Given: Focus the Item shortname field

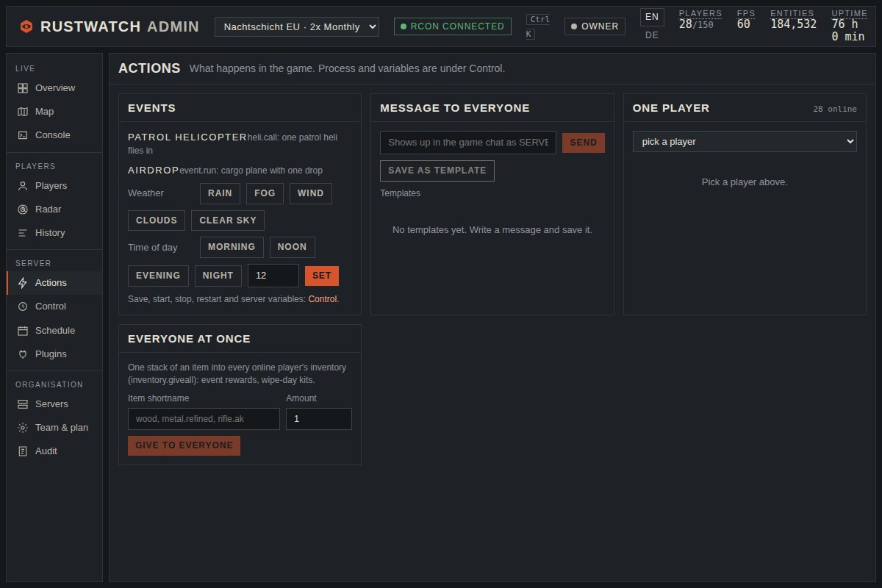Looking at the screenshot, I should [x=204, y=419].
